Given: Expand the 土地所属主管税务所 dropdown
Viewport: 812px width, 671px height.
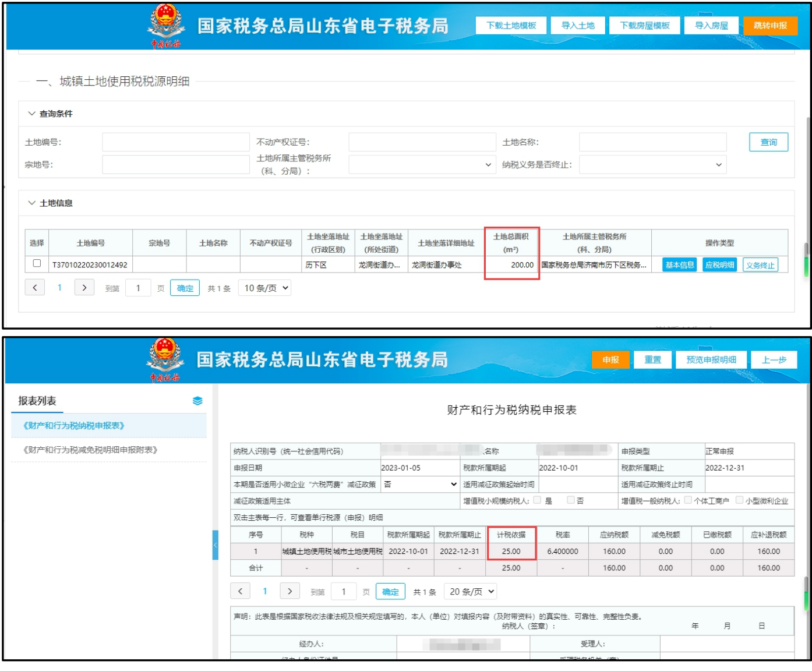Looking at the screenshot, I should [x=422, y=165].
